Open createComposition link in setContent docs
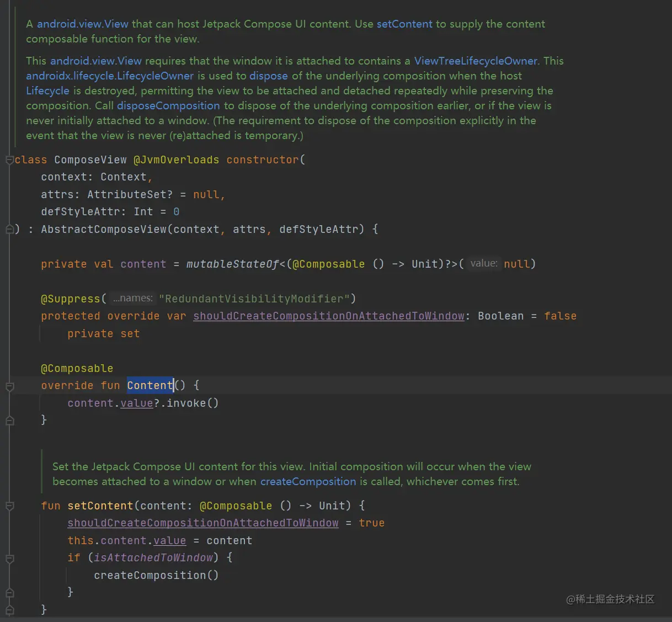This screenshot has height=622, width=672. [x=308, y=482]
